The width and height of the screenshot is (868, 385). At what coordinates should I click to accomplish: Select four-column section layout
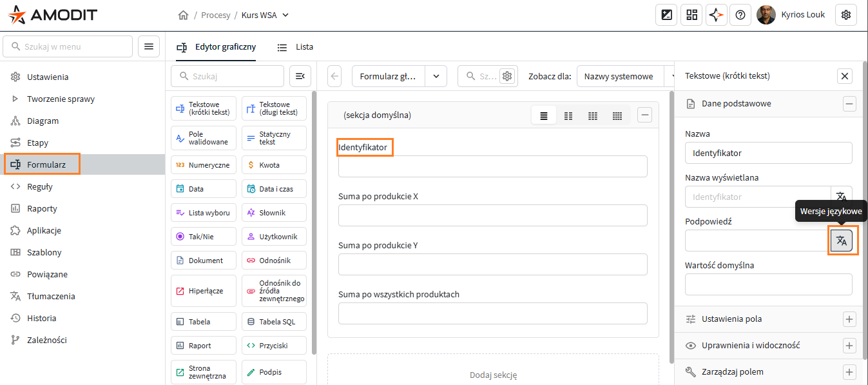[x=617, y=115]
